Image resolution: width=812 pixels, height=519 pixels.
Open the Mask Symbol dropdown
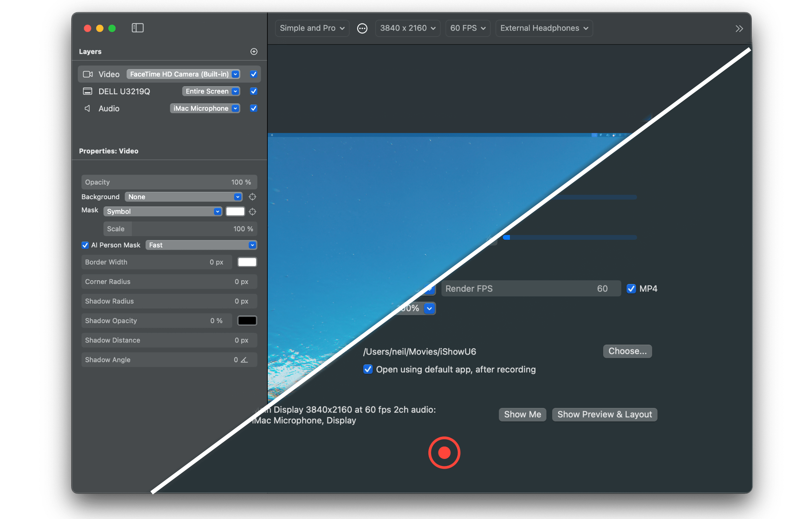(x=163, y=212)
